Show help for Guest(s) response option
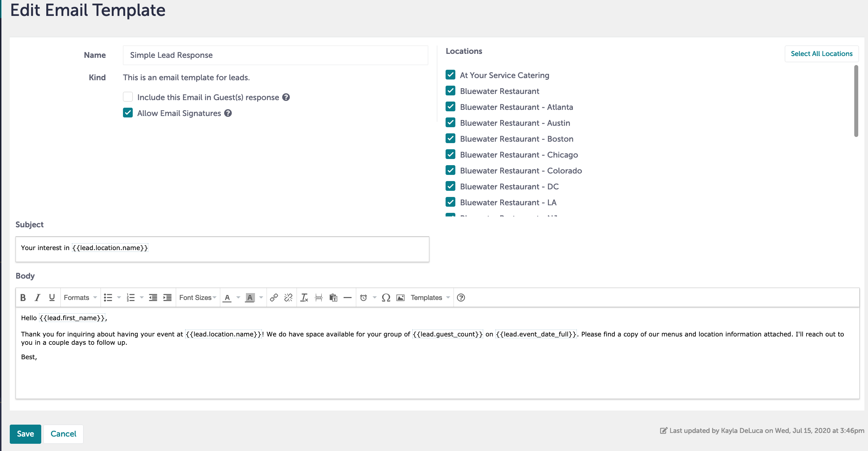868x451 pixels. pyautogui.click(x=286, y=97)
